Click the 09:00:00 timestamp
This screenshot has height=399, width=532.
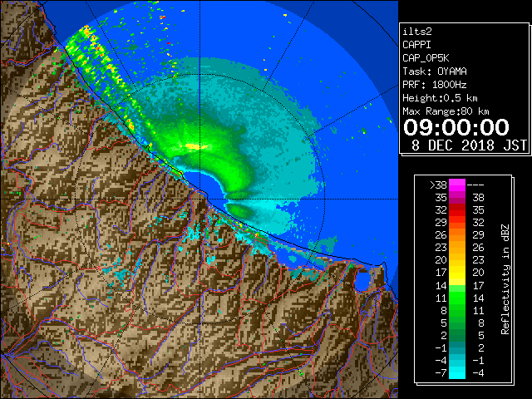pos(456,127)
